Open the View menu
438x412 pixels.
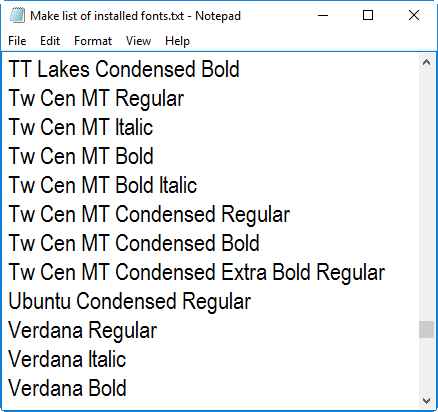(x=138, y=41)
